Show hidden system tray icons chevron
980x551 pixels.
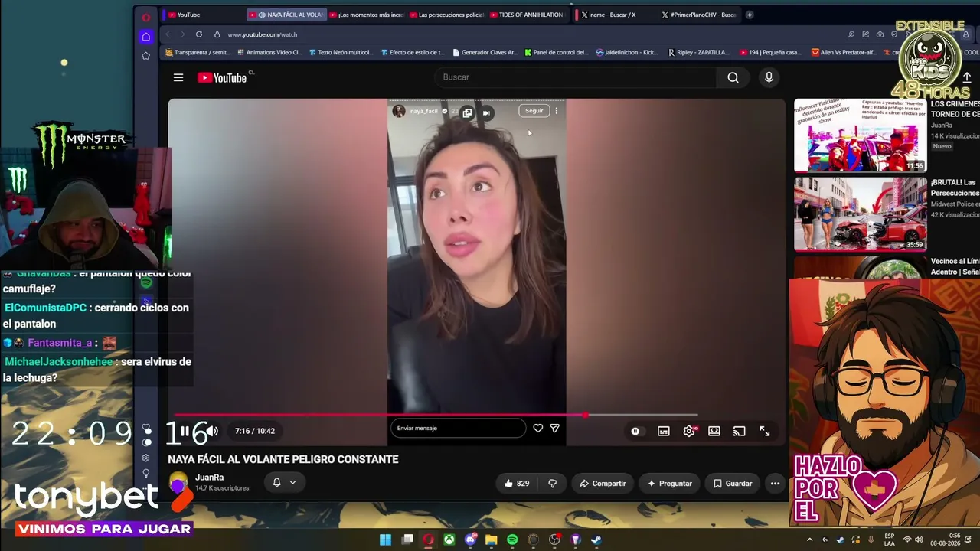[x=810, y=540]
